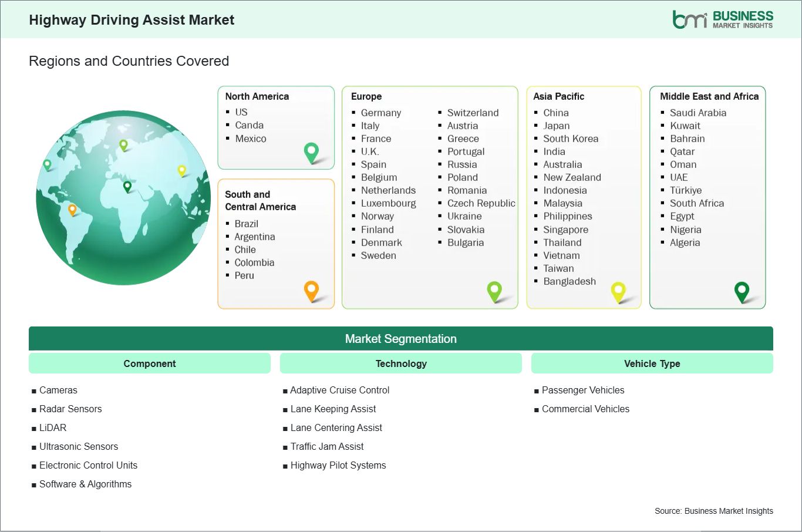The width and height of the screenshot is (802, 532).
Task: Click 'Cameras' under Component
Action: click(58, 390)
